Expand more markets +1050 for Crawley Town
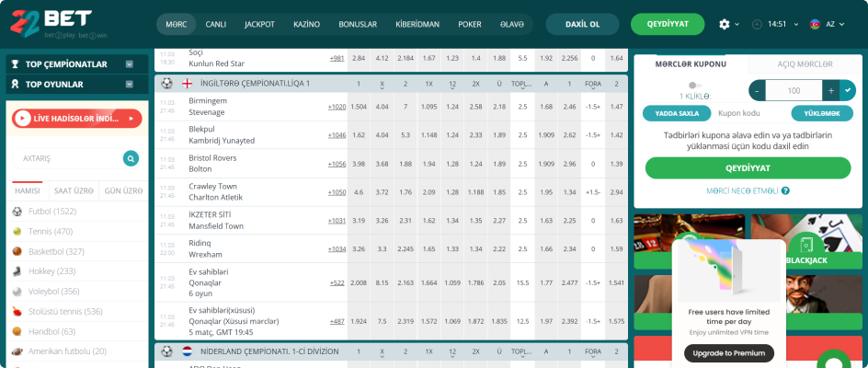The width and height of the screenshot is (868, 368). 337,192
